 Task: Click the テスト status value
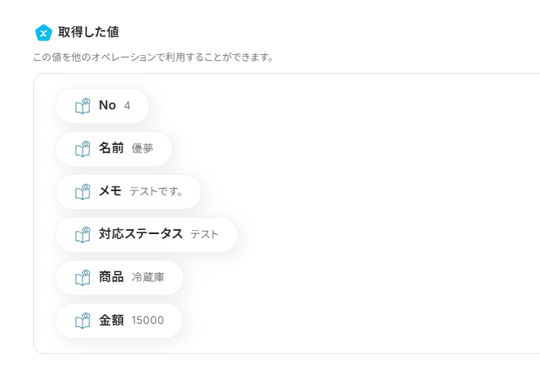[x=205, y=235]
